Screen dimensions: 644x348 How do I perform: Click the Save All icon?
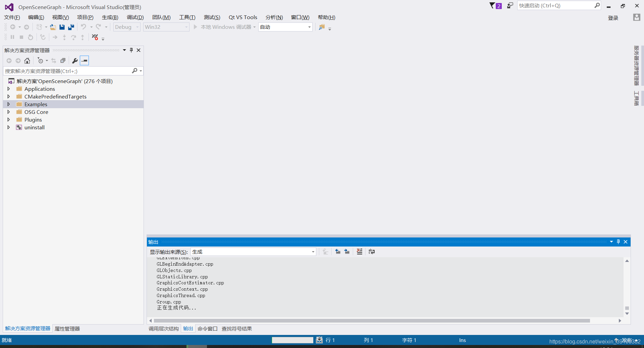click(x=71, y=27)
